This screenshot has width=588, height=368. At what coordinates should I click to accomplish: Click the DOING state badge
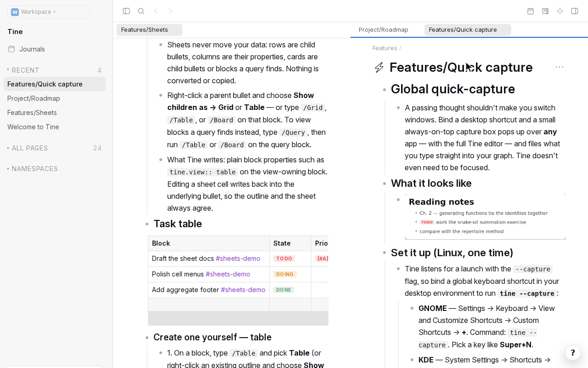(285, 274)
